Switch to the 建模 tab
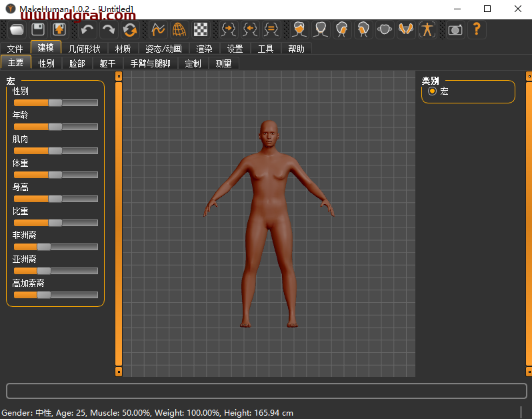The height and width of the screenshot is (419, 532). (x=46, y=47)
